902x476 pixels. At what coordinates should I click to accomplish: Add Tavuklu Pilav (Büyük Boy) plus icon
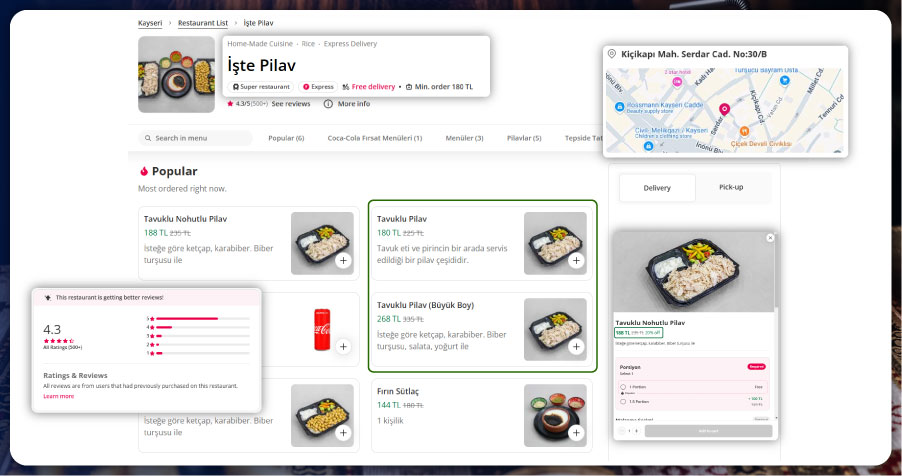[576, 346]
